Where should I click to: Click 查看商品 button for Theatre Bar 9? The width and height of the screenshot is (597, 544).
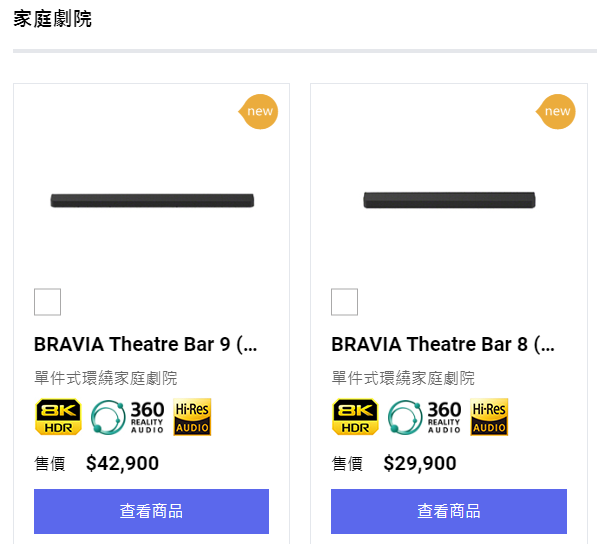coord(152,511)
